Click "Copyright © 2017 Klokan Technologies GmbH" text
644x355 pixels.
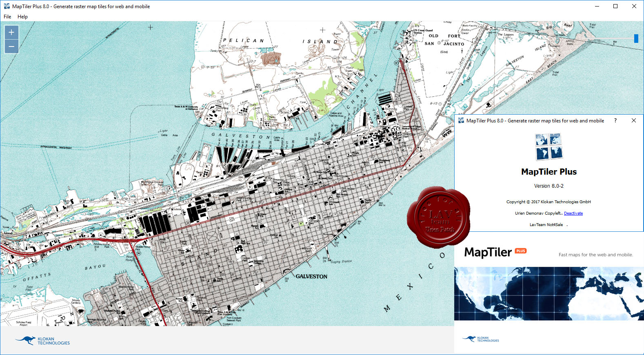pos(549,202)
